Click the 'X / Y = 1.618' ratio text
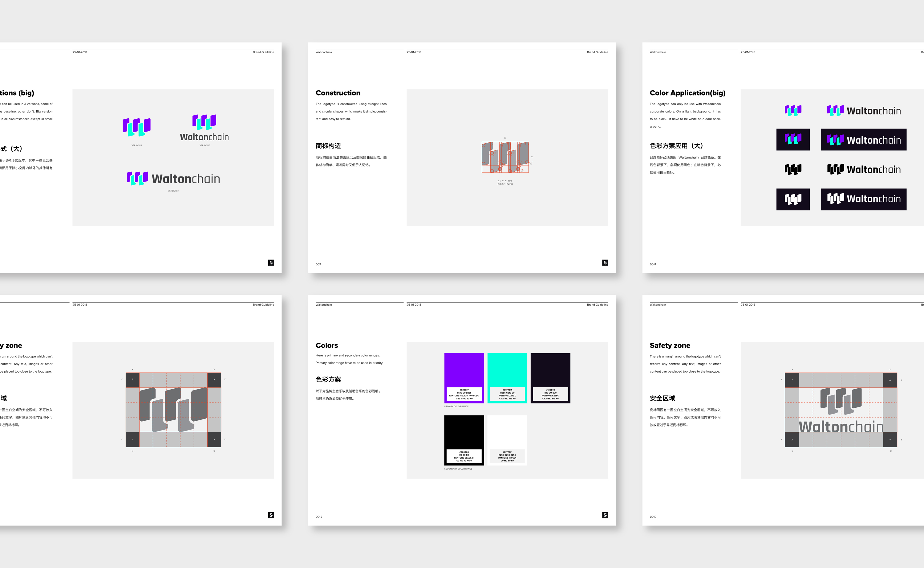The image size is (924, 568). click(505, 181)
